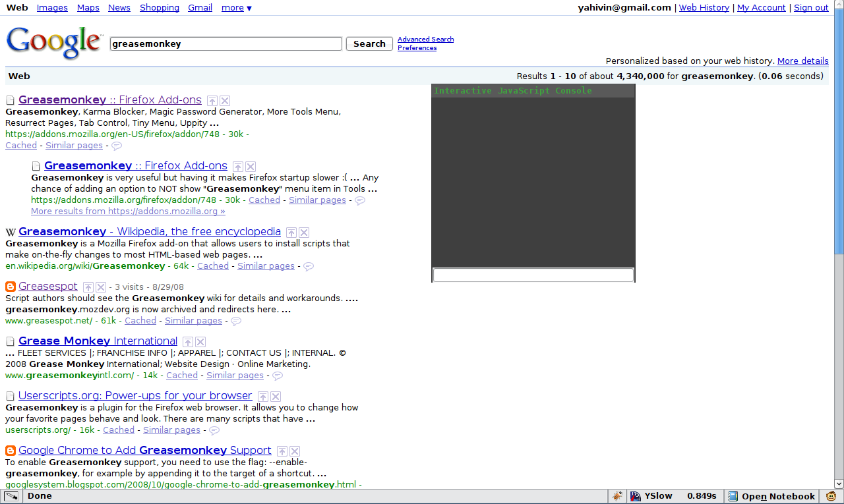
Task: Remove the Greasespot search result
Action: [x=101, y=287]
